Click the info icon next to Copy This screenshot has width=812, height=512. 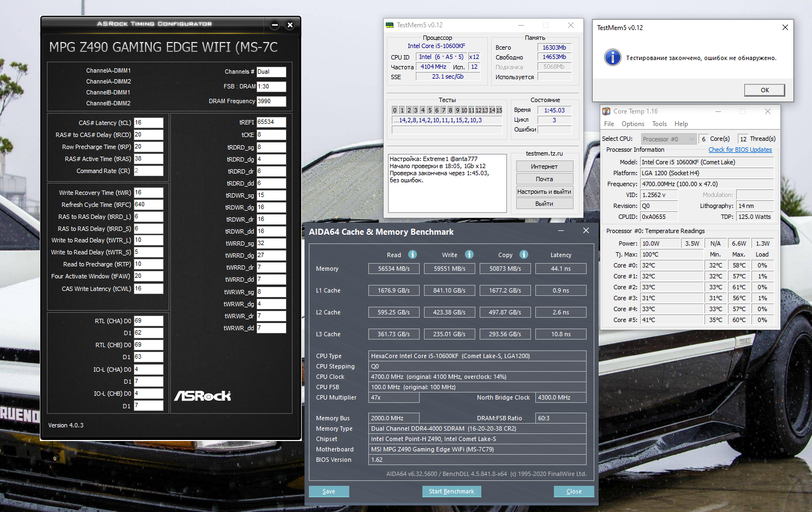524,254
